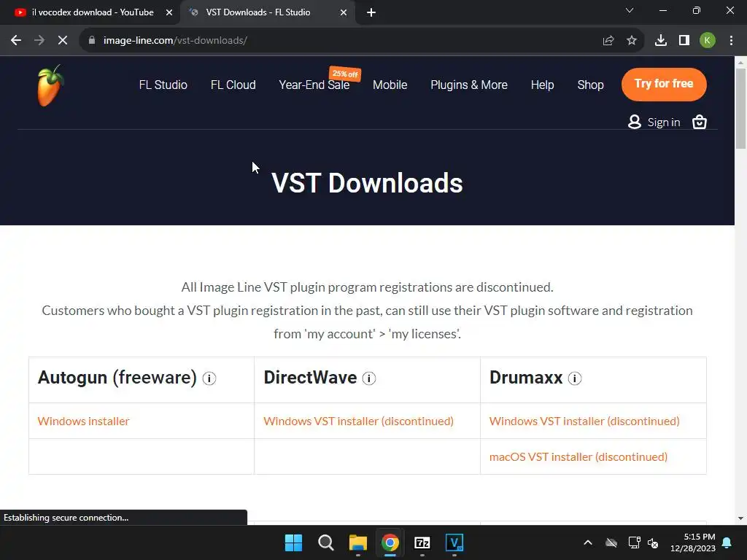Image resolution: width=747 pixels, height=560 pixels.
Task: Open the FL Studio nav menu
Action: [x=163, y=85]
